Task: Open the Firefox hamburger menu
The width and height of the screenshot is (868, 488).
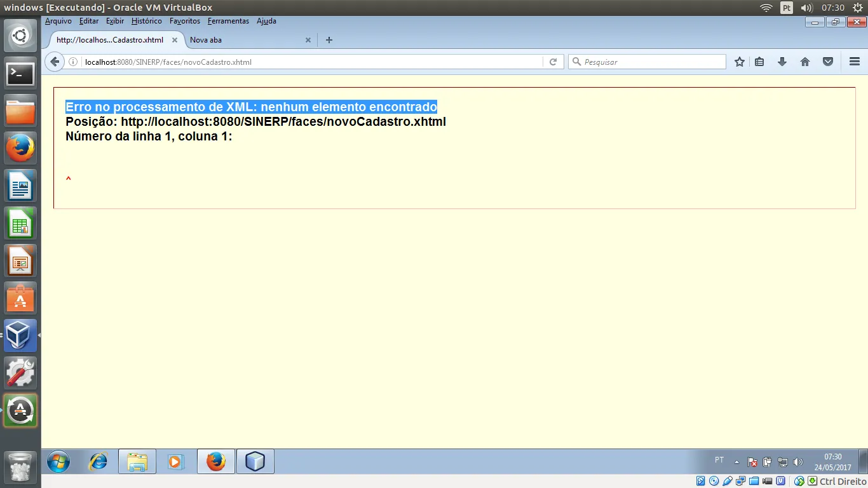Action: (x=854, y=62)
